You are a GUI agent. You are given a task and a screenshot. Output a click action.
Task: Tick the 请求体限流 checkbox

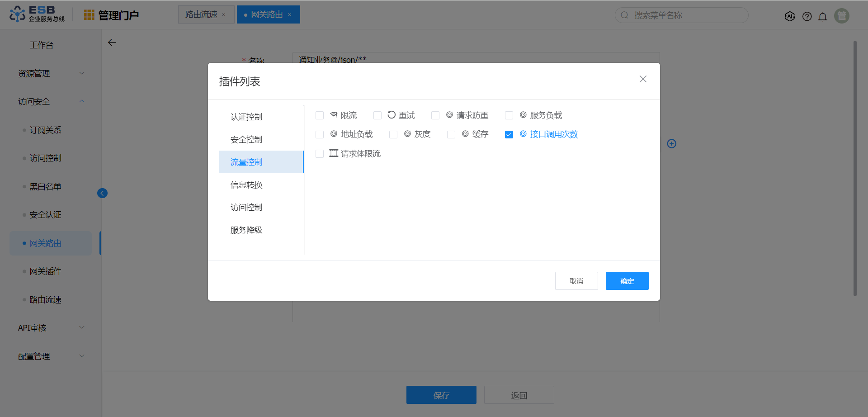click(320, 154)
